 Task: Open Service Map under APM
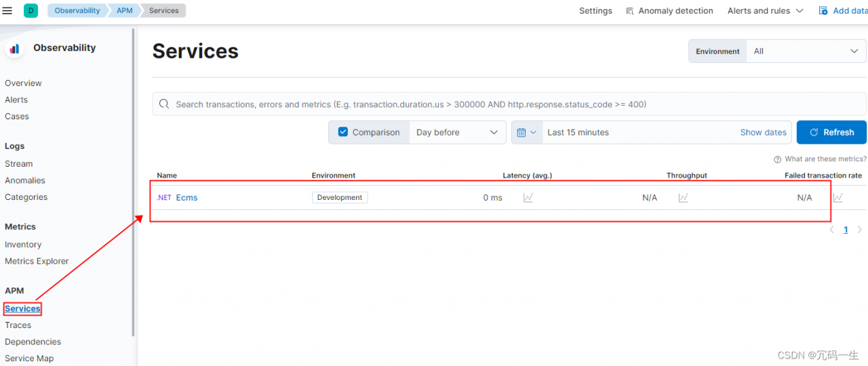(x=29, y=359)
